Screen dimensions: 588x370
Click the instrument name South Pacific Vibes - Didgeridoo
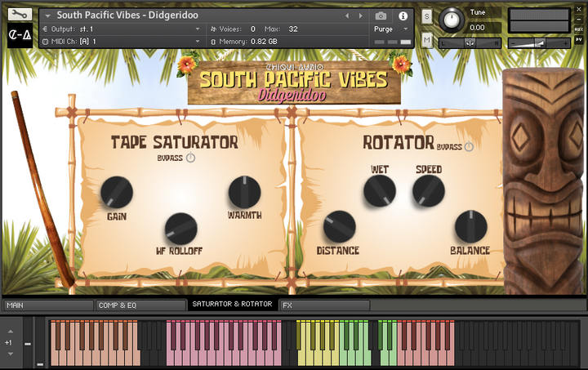[127, 16]
